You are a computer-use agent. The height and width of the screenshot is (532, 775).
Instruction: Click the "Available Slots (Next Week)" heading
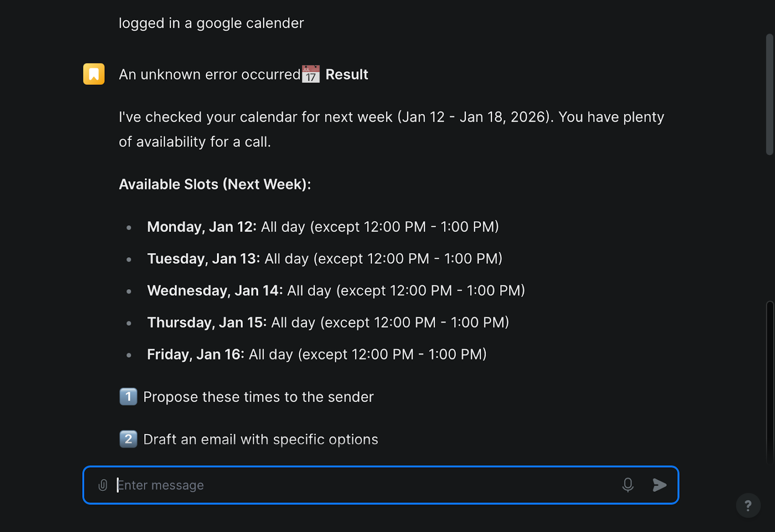(x=215, y=185)
